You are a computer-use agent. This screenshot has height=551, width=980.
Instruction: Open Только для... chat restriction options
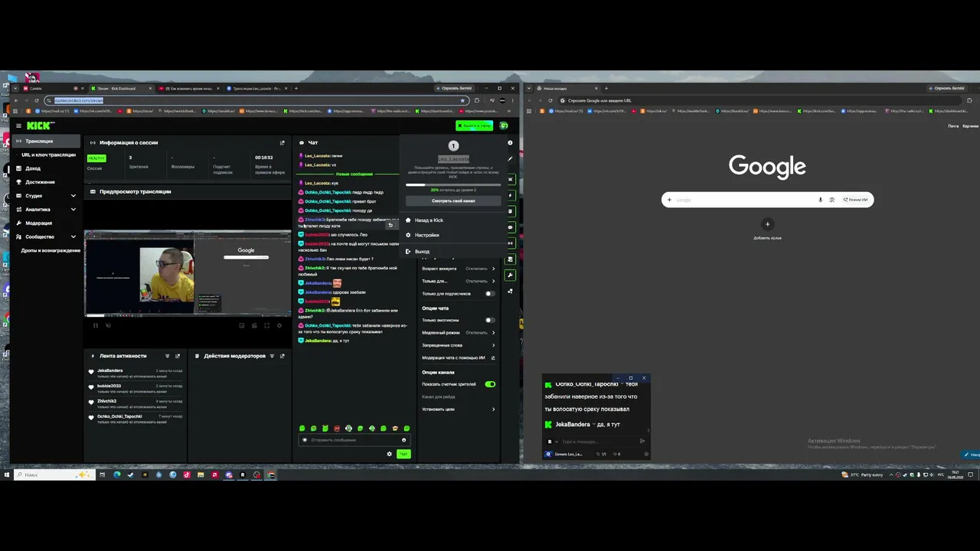(x=458, y=281)
